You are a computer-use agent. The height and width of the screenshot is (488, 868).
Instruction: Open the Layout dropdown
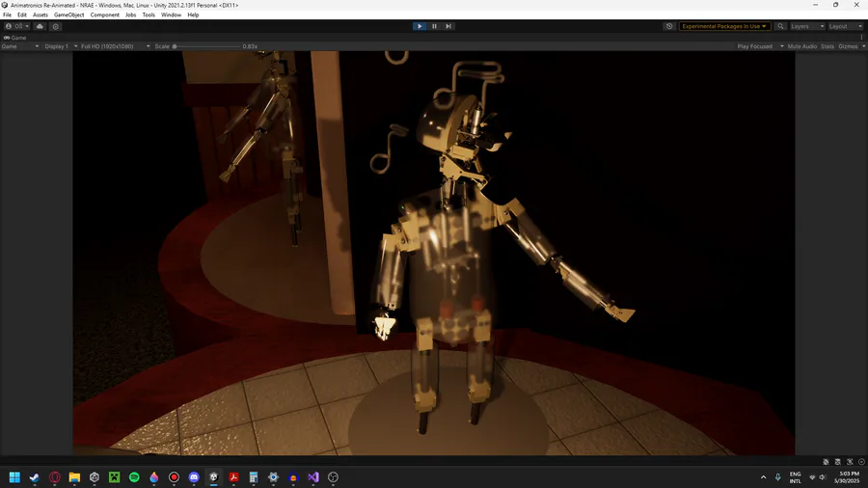[845, 26]
